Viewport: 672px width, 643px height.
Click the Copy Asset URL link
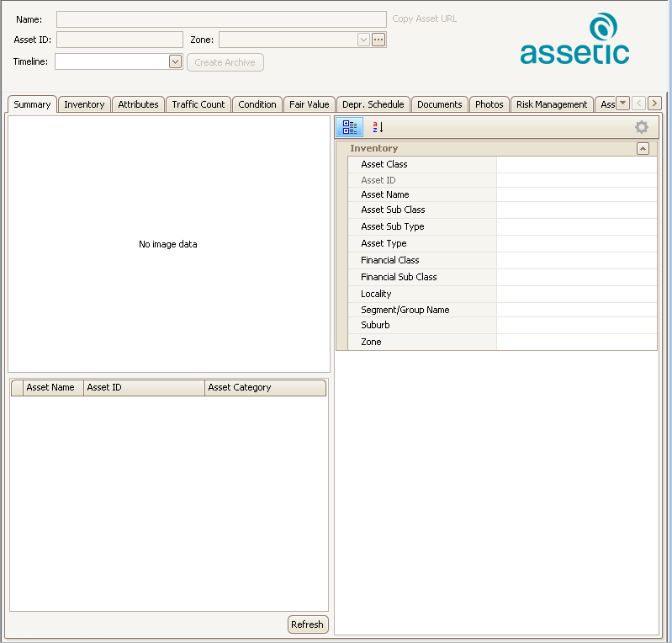(425, 19)
